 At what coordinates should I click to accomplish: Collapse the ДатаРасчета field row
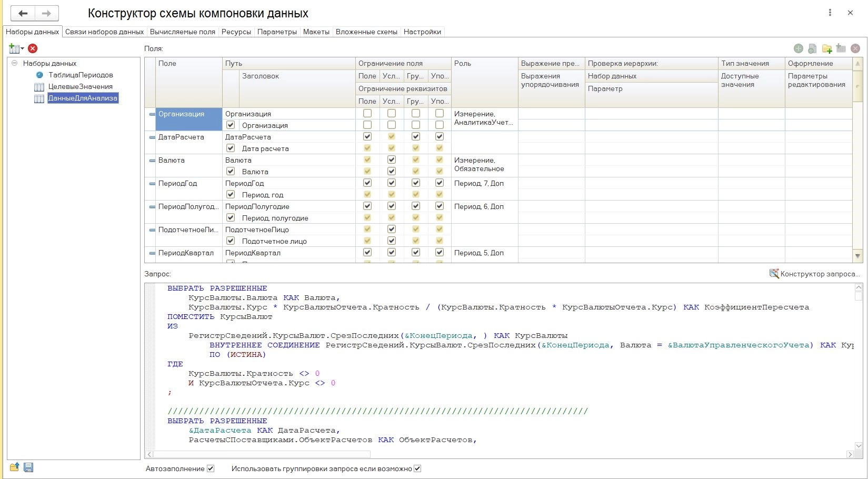click(152, 137)
